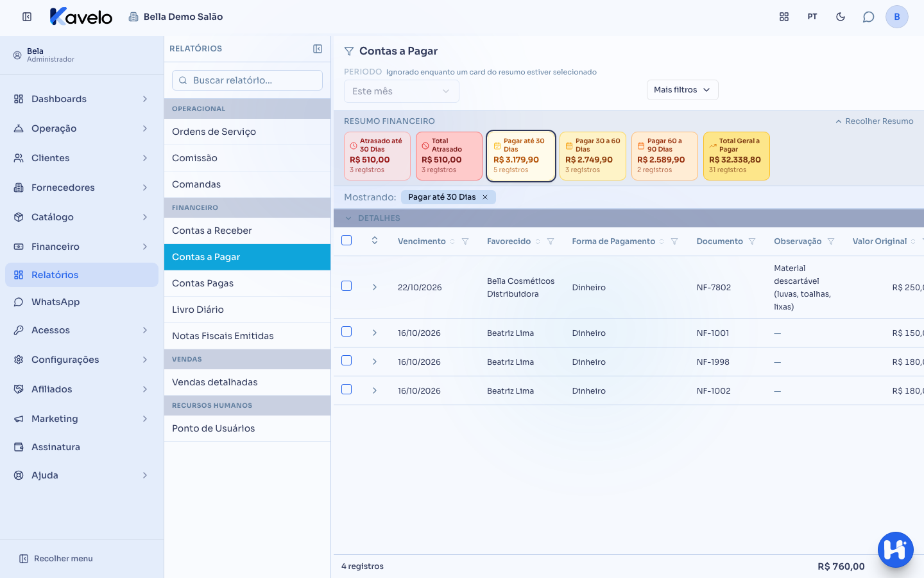Check the NF-1998 row checkbox
924x578 pixels.
346,360
